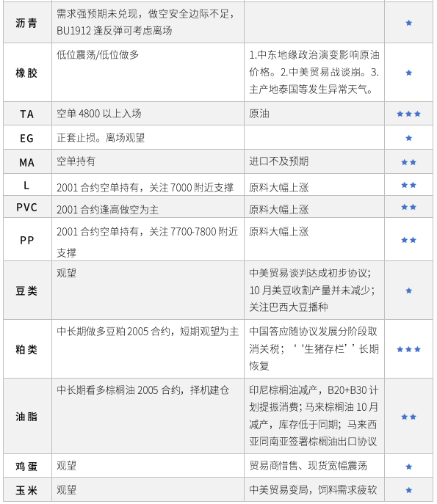437x504 pixels.
Task: Select the two-star rating for MA
Action: (408, 162)
